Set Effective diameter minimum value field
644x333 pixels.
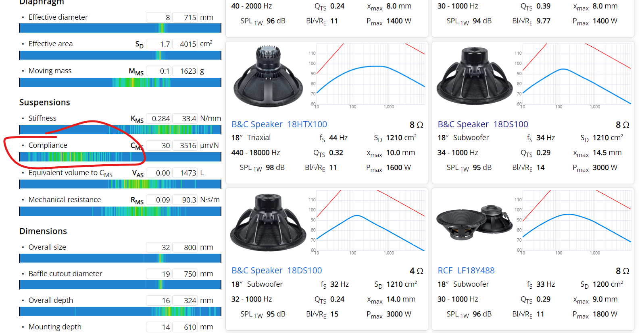(158, 17)
